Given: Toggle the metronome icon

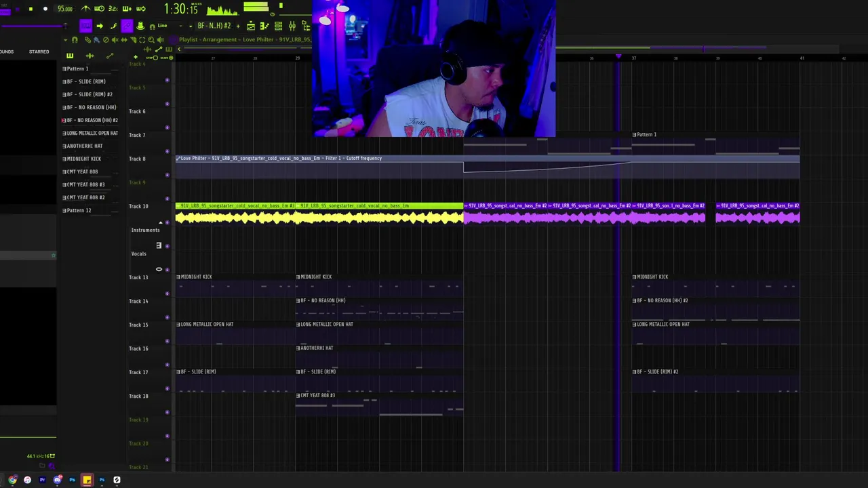Looking at the screenshot, I should (x=85, y=9).
